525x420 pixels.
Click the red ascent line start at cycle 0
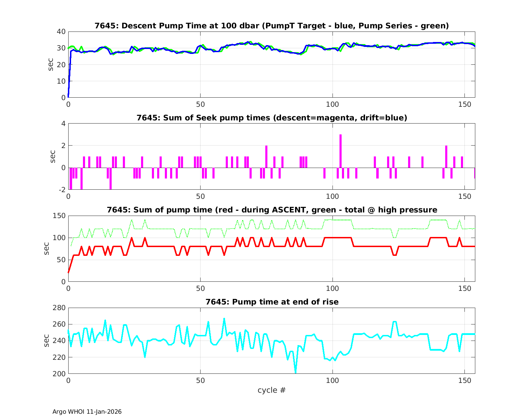69,272
